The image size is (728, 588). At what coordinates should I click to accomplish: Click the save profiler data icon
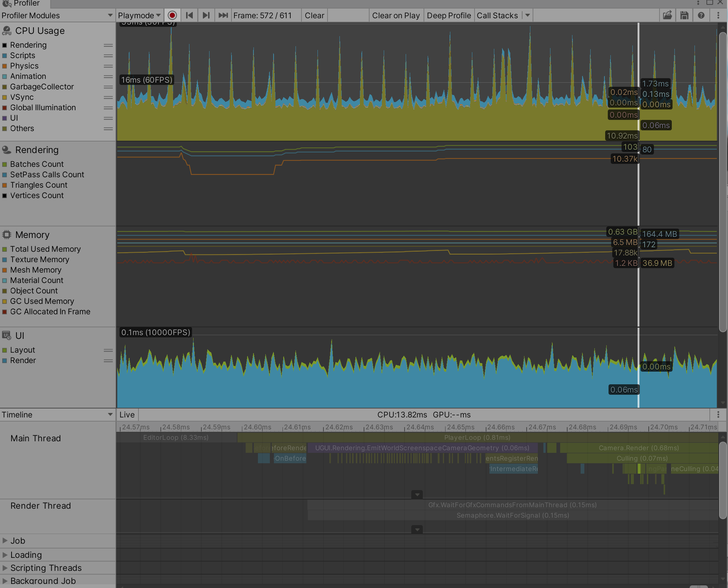click(684, 15)
